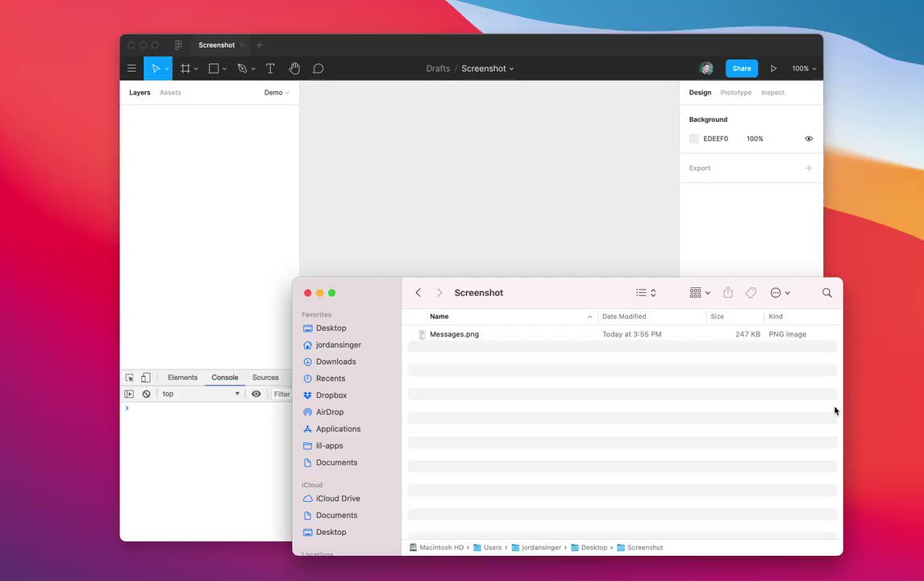Open Finder search magnifier
924x581 pixels.
point(826,293)
